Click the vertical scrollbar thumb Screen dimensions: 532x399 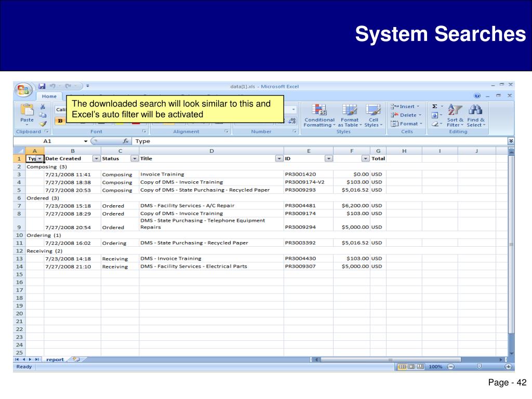click(511, 244)
